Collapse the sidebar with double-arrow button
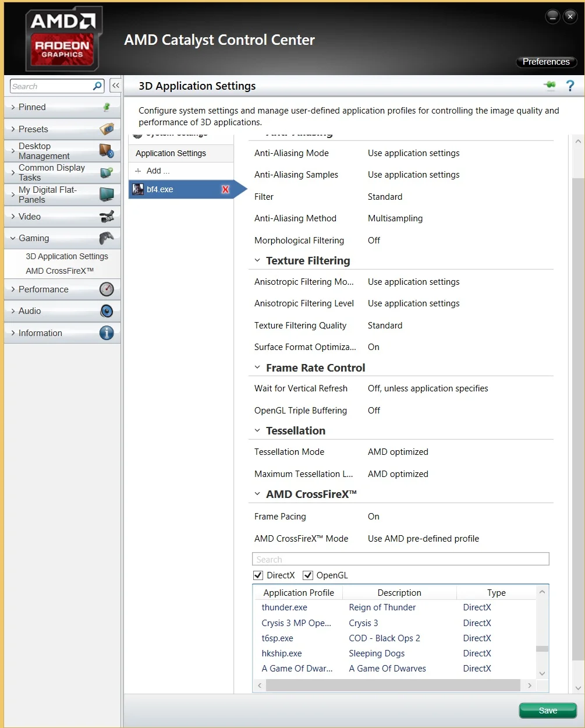The image size is (585, 728). pyautogui.click(x=115, y=86)
